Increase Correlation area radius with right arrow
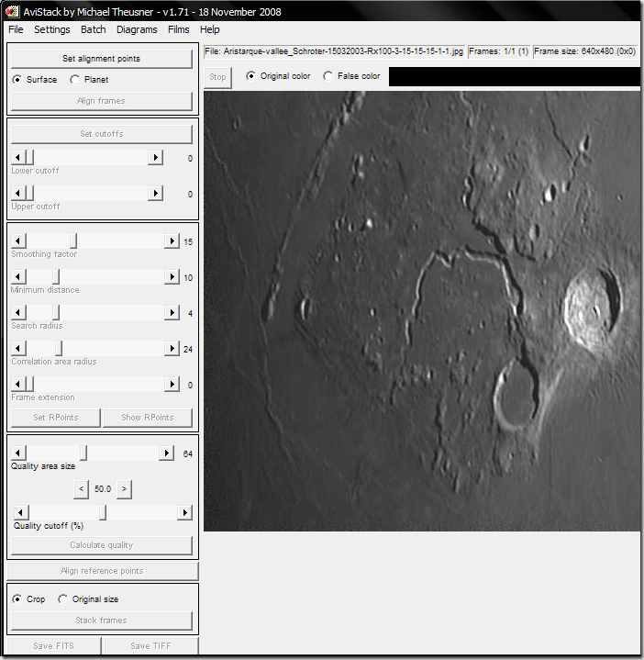Image resolution: width=644 pixels, height=660 pixels. point(172,349)
